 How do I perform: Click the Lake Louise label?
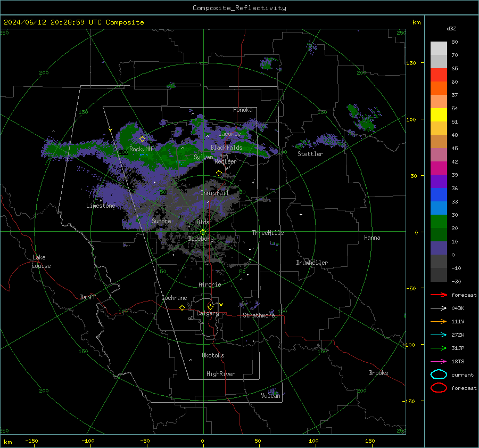tap(41, 262)
